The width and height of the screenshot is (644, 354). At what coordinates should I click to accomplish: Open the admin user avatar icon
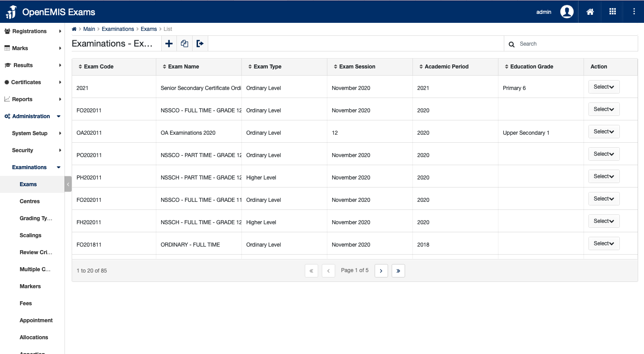pyautogui.click(x=567, y=12)
